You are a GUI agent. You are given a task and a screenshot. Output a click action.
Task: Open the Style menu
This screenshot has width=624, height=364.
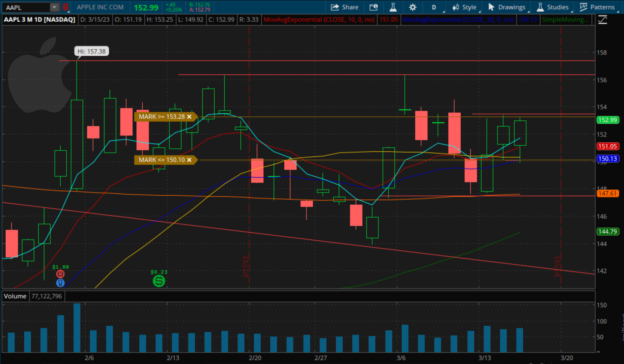point(465,7)
